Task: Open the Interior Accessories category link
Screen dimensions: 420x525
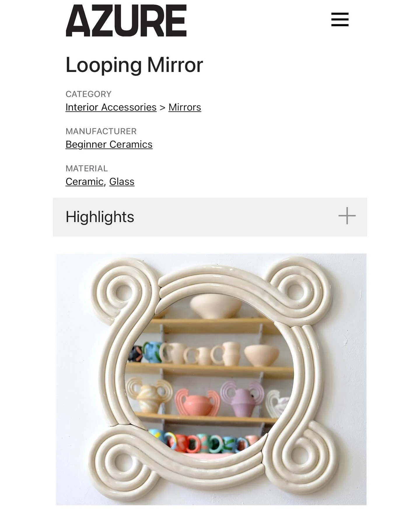Action: point(111,107)
